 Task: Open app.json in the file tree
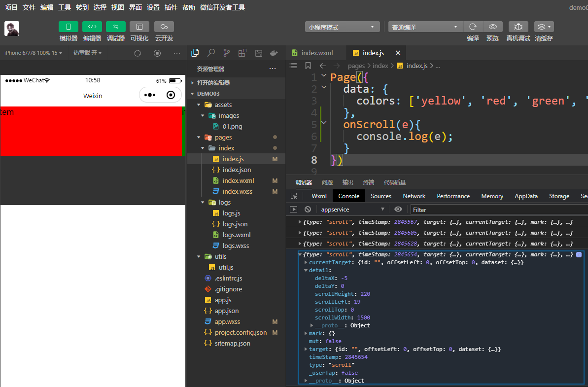click(226, 311)
